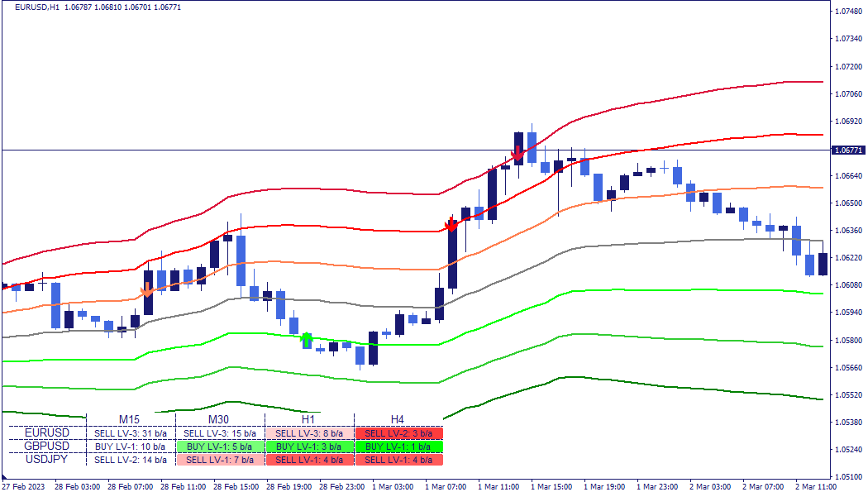868x492 pixels.
Task: Click the USDJPY M30 'SELL LV-1: 7 b/a' cell
Action: point(220,460)
